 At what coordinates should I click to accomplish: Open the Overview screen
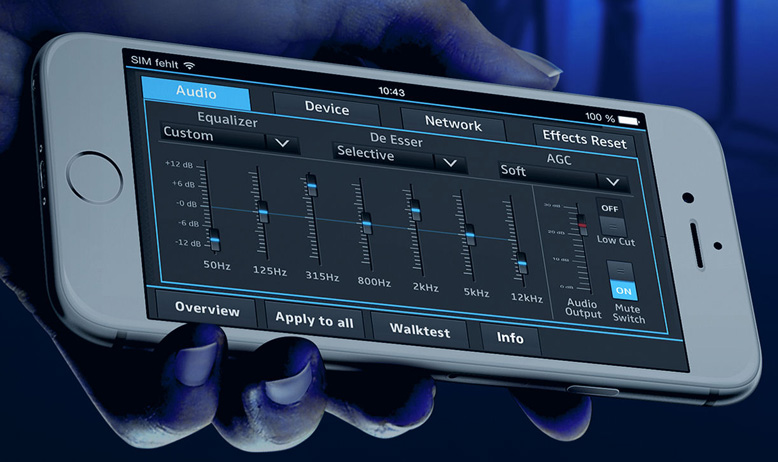pyautogui.click(x=207, y=309)
